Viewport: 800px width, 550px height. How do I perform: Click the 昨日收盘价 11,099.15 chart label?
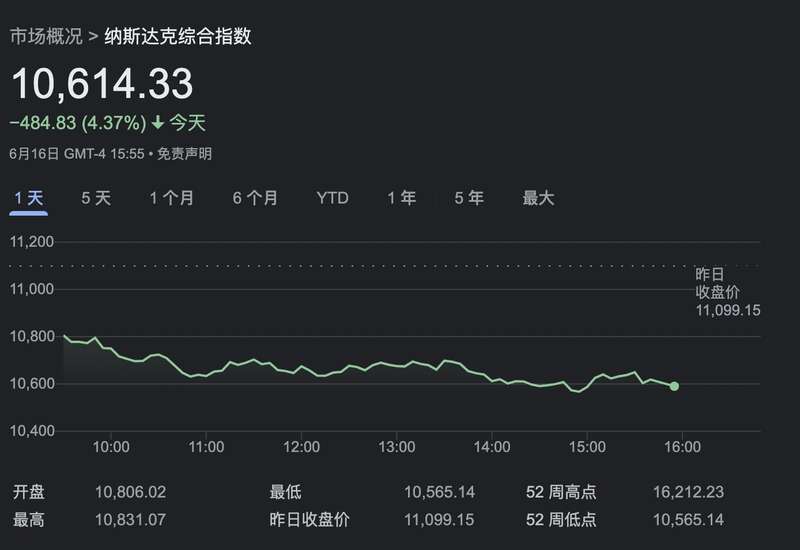[x=728, y=292]
